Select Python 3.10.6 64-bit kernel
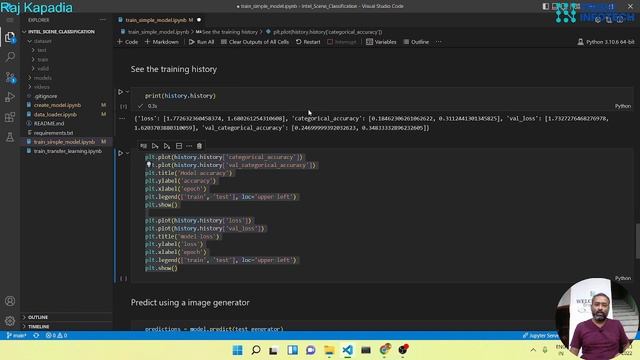The image size is (640, 360). (606, 42)
